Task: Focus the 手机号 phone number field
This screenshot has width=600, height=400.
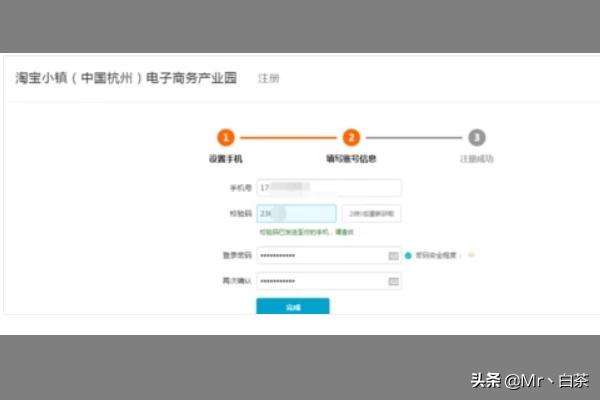Action: tap(329, 187)
